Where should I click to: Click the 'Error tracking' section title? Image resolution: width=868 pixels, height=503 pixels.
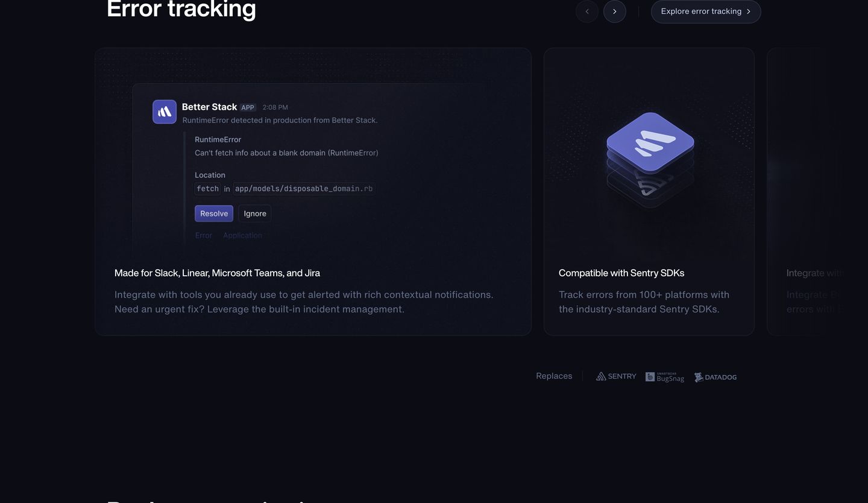click(181, 9)
